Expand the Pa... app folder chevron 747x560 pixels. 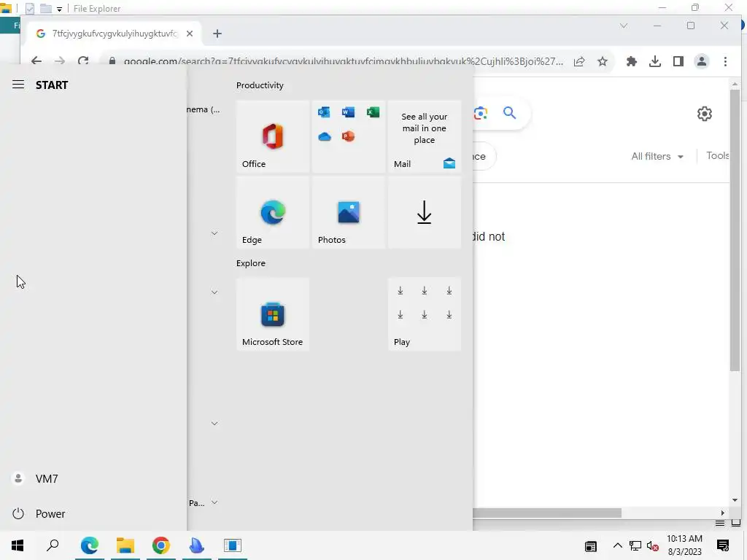pyautogui.click(x=214, y=502)
